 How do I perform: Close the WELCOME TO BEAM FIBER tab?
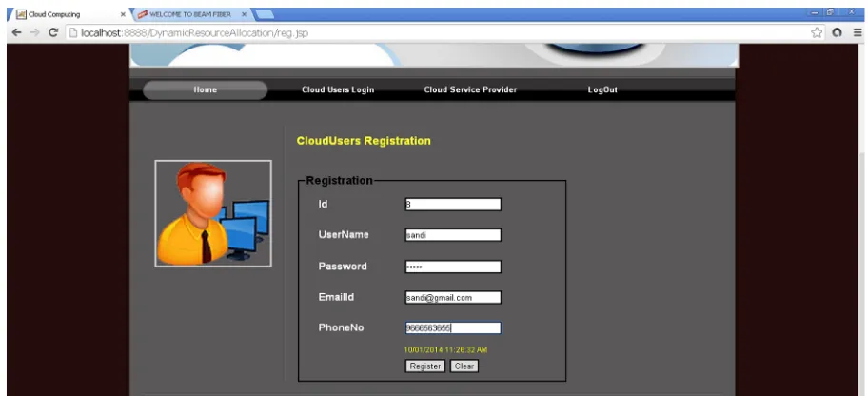coord(244,14)
